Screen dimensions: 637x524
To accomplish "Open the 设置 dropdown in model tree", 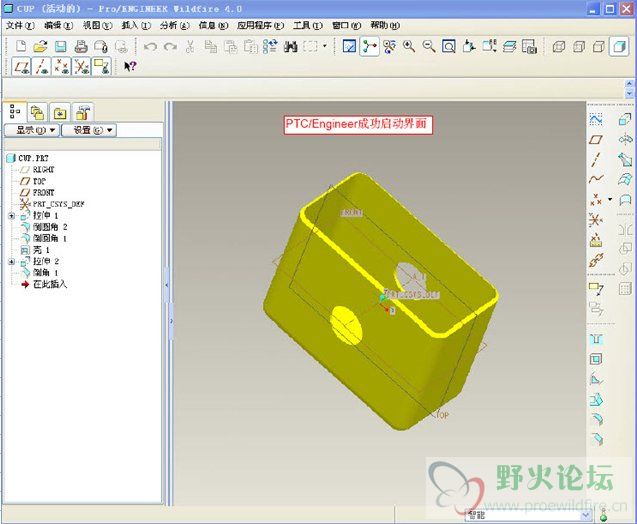I will point(89,130).
